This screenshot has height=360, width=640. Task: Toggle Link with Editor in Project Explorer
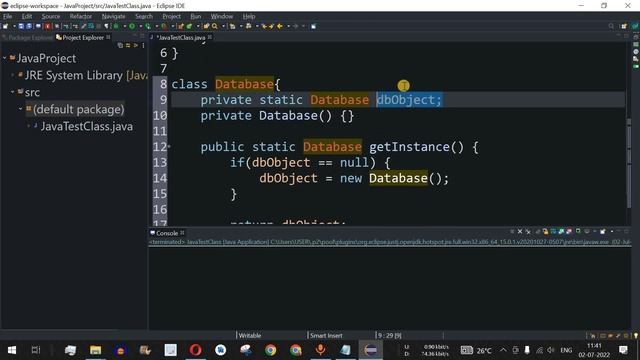[x=128, y=45]
